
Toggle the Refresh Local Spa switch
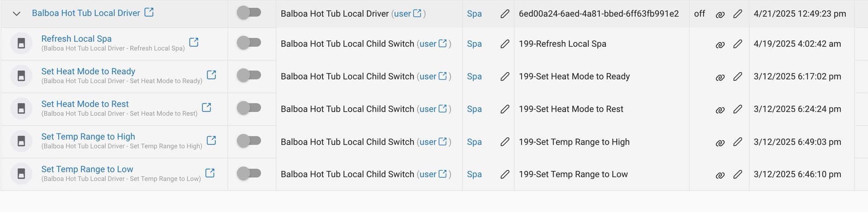pyautogui.click(x=249, y=43)
